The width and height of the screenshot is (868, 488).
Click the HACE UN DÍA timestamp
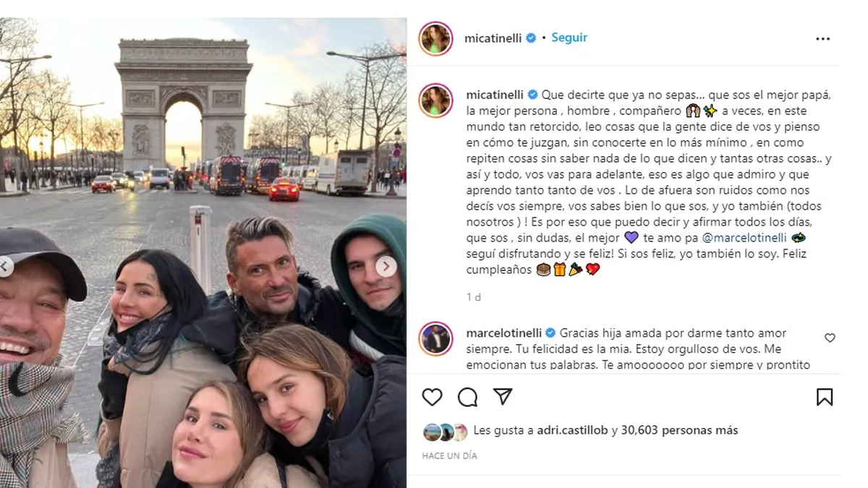[x=449, y=456]
